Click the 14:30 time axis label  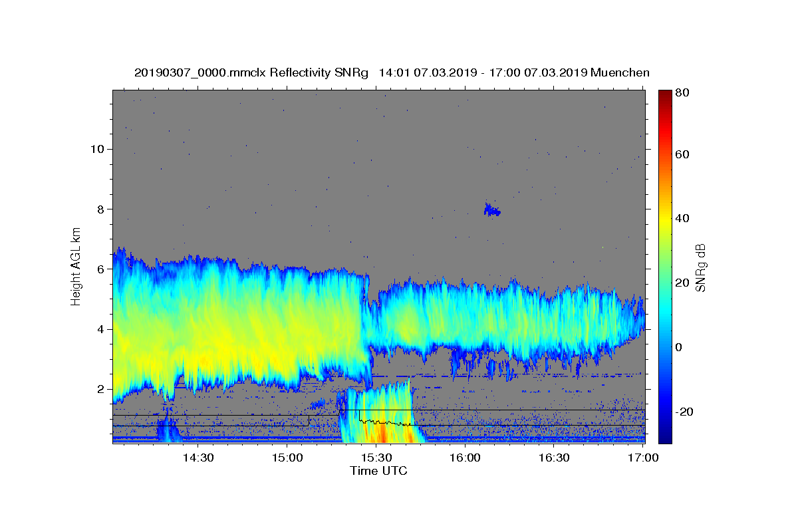tap(198, 458)
